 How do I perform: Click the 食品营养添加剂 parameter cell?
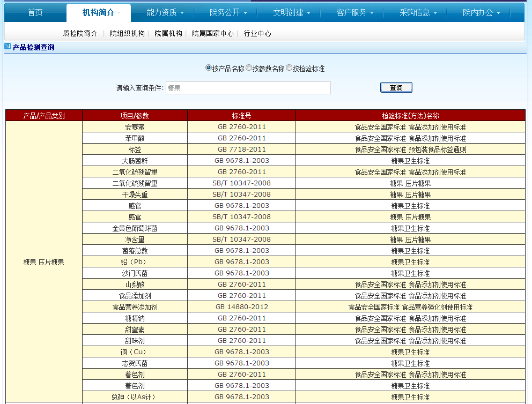pos(135,307)
